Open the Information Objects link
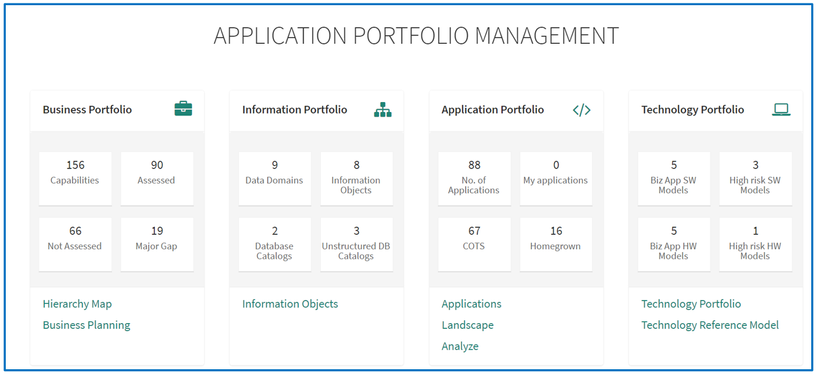 pos(290,304)
